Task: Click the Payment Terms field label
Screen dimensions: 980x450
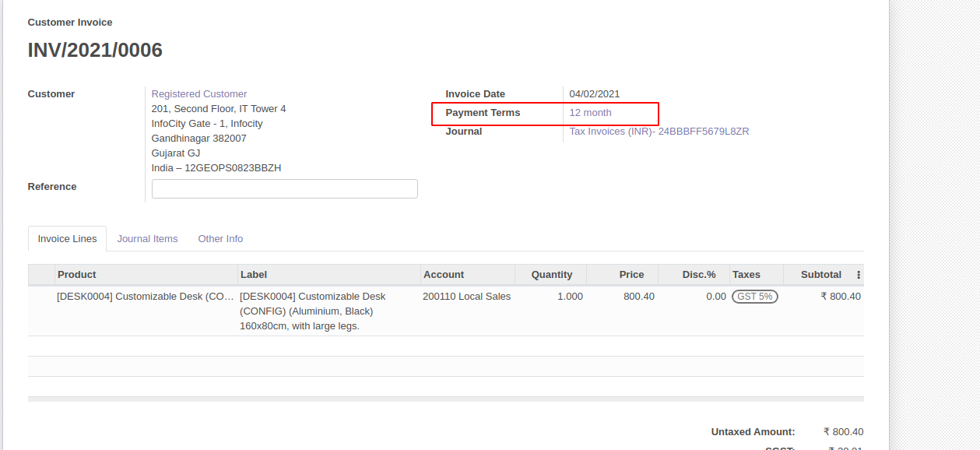Action: click(x=483, y=113)
